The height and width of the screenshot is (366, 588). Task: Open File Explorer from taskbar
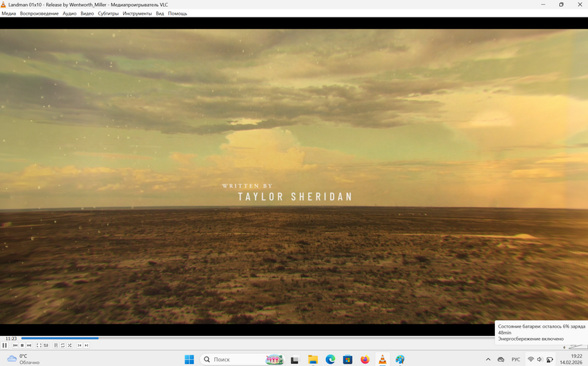312,359
